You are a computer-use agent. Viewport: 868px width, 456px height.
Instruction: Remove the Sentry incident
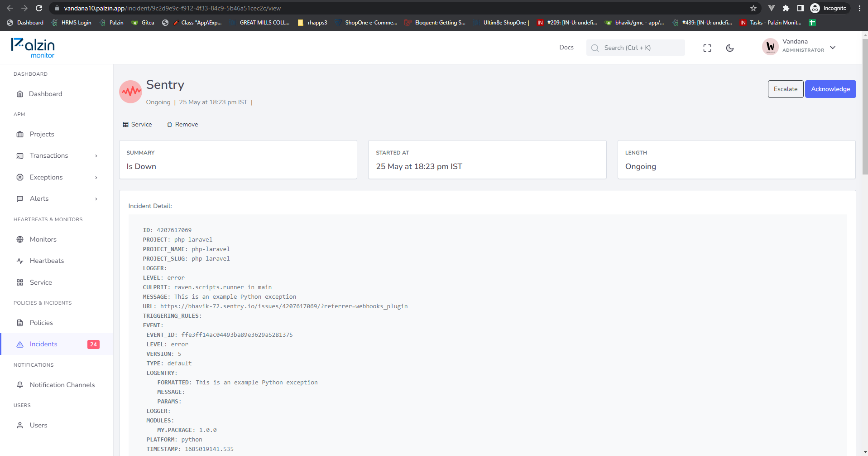tap(182, 124)
